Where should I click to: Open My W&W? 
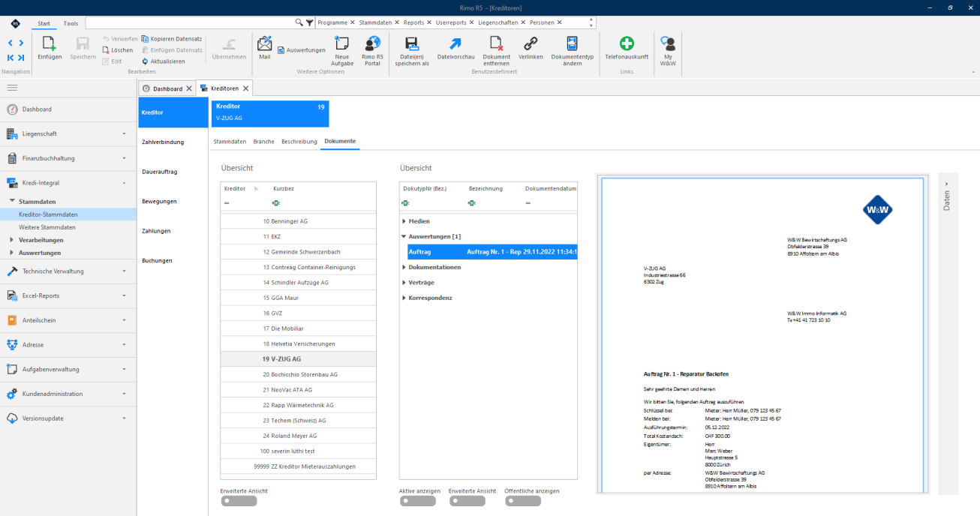coord(667,51)
